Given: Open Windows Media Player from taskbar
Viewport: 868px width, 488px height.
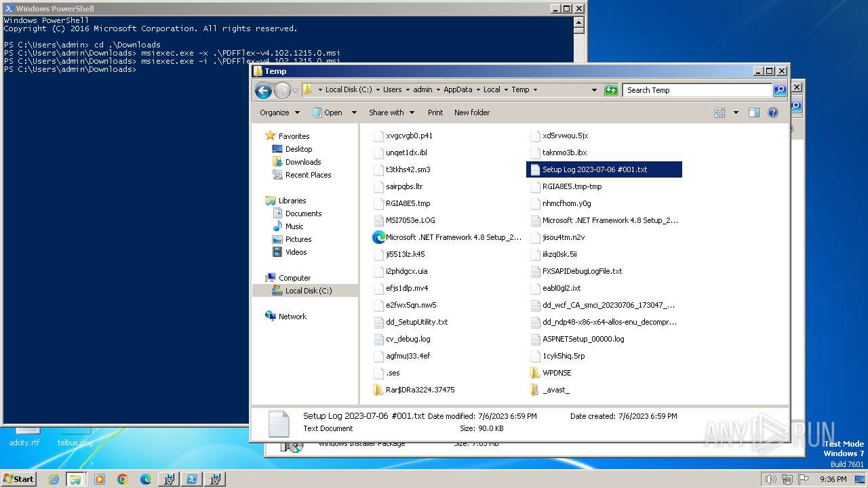Looking at the screenshot, I should (x=100, y=479).
